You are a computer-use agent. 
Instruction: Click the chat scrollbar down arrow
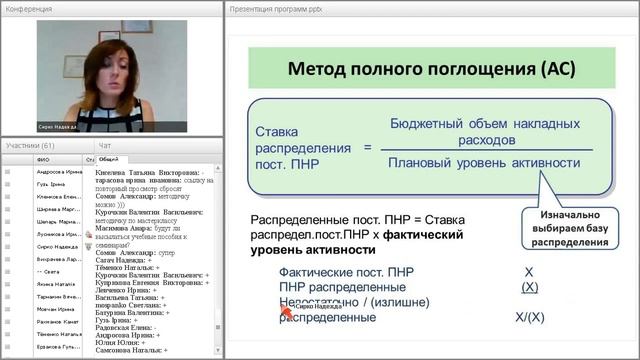(x=218, y=350)
